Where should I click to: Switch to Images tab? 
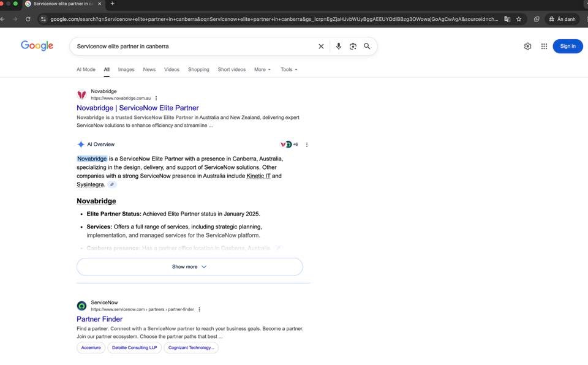[x=126, y=69]
